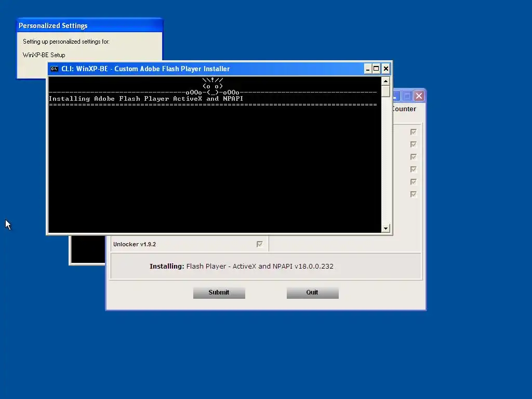Click the WinXP-BE Setup text

pos(44,55)
